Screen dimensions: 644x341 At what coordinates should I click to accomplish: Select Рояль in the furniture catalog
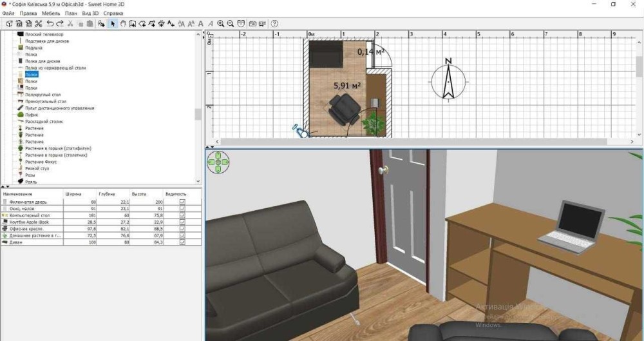point(31,182)
